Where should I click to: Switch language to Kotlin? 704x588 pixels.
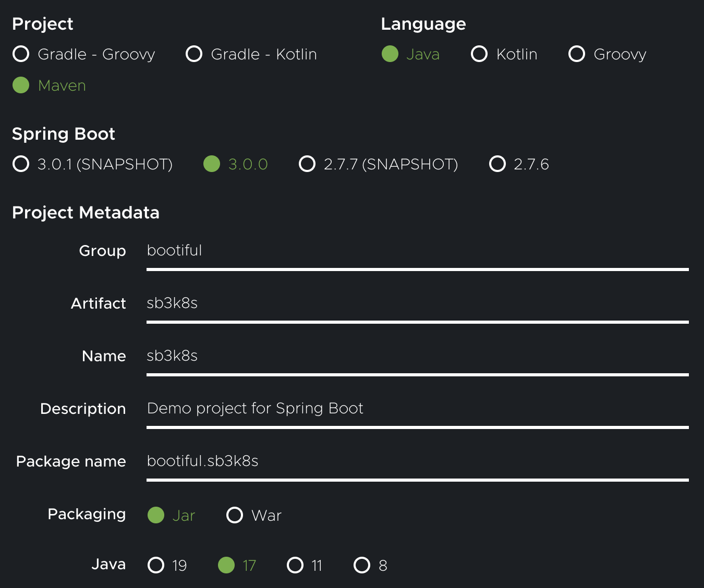[479, 54]
